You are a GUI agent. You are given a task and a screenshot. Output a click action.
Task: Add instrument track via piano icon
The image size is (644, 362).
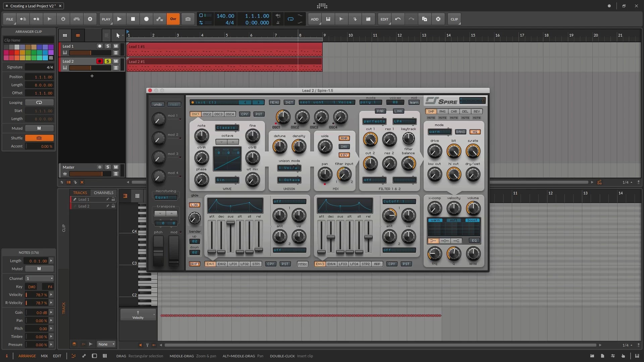pos(328,19)
